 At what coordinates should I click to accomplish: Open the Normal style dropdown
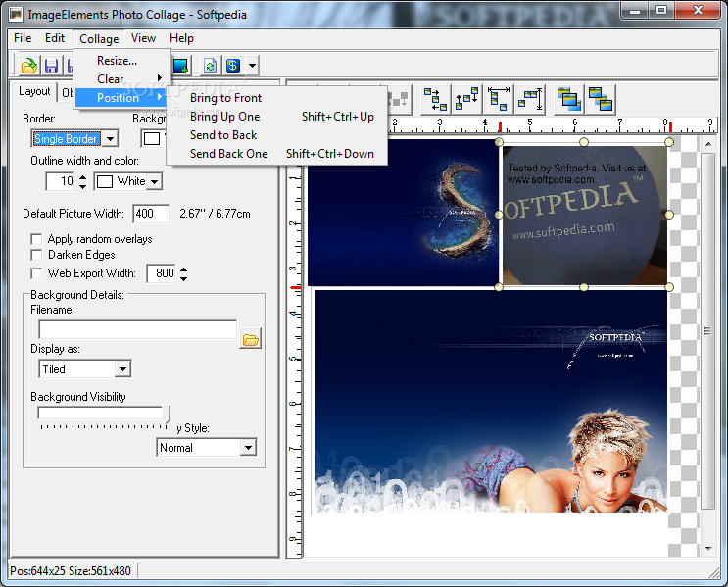tap(248, 448)
